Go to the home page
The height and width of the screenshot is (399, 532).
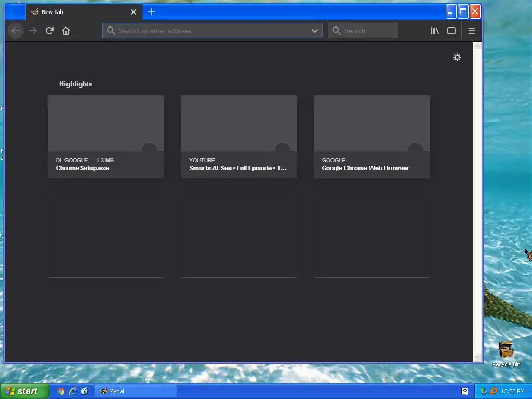(x=66, y=31)
